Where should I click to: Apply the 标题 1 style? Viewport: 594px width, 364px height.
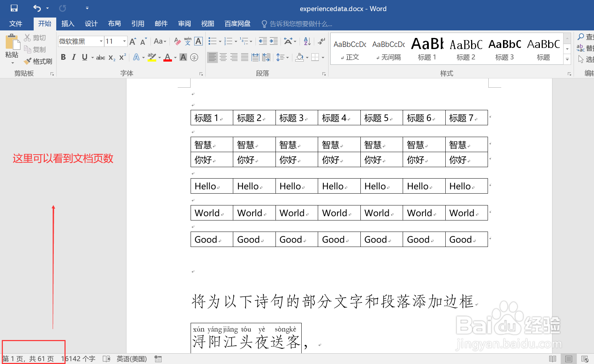click(427, 48)
